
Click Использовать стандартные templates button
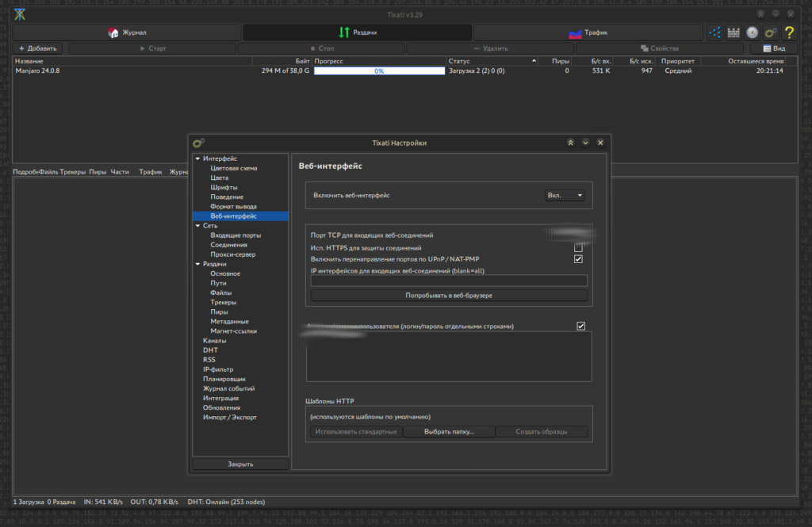click(x=356, y=432)
